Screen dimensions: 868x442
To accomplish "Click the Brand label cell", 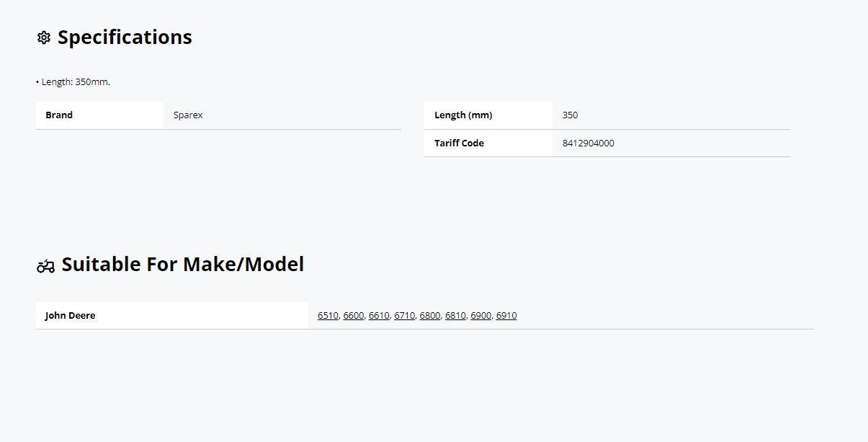I will coord(100,115).
